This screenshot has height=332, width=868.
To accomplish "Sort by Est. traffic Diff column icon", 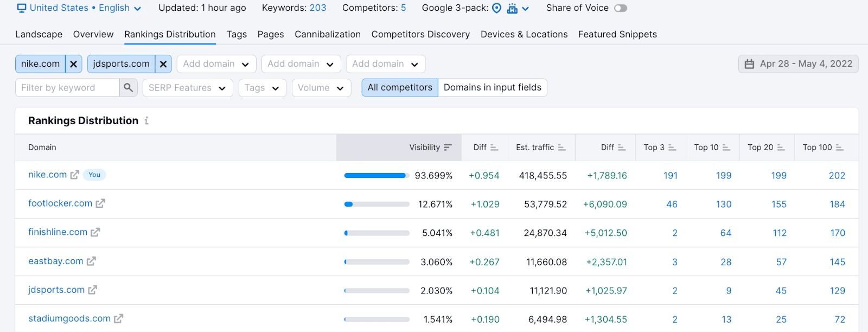I will (622, 148).
